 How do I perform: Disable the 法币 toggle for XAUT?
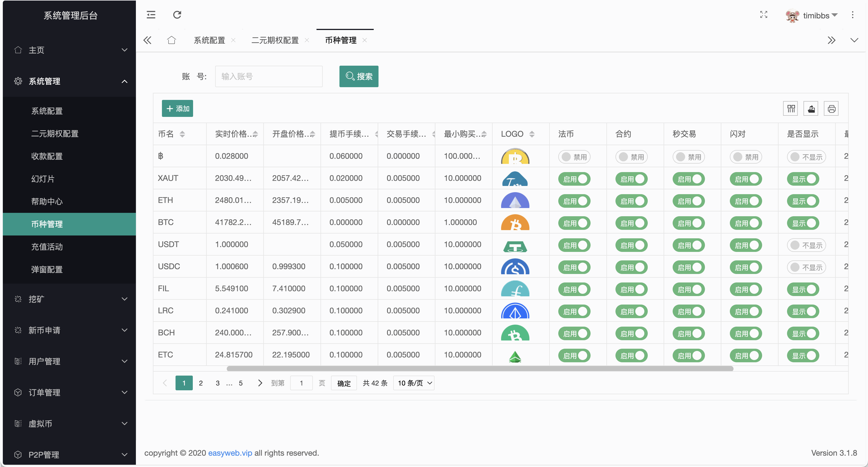574,179
